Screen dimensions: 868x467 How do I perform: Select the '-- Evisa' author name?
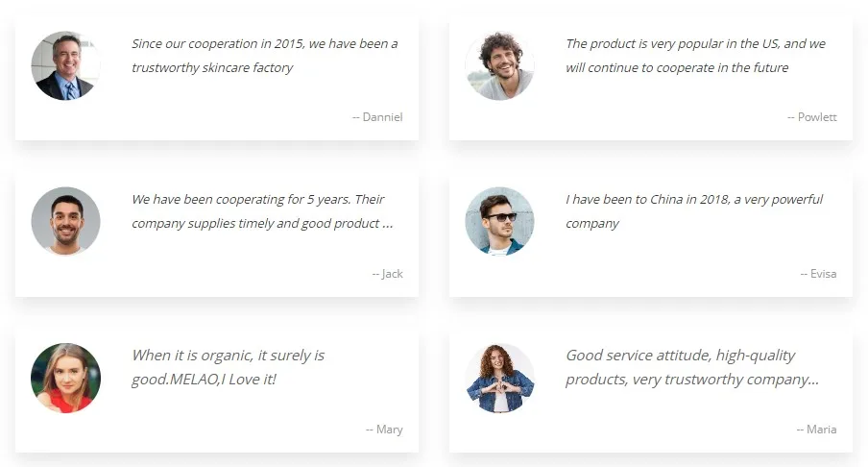[818, 274]
